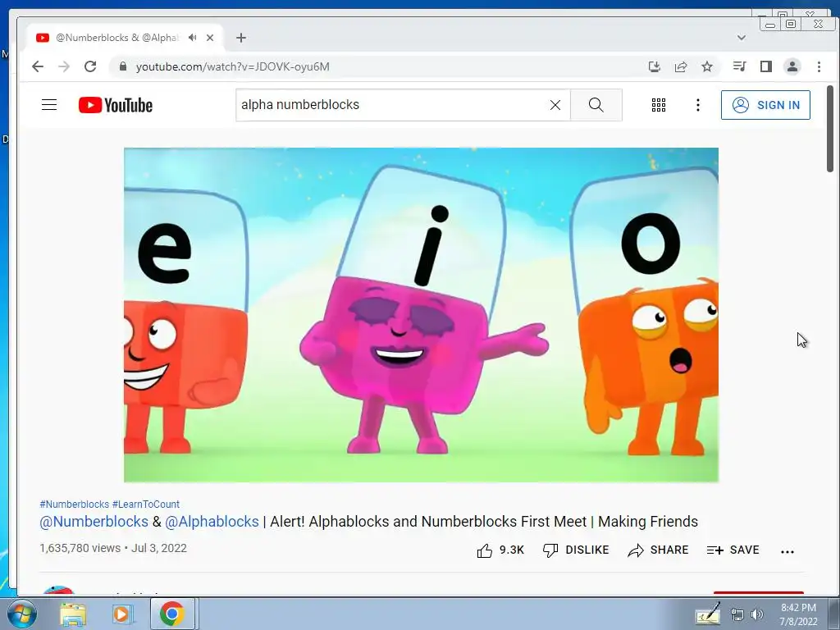Go back with the browser back arrow

tap(38, 66)
